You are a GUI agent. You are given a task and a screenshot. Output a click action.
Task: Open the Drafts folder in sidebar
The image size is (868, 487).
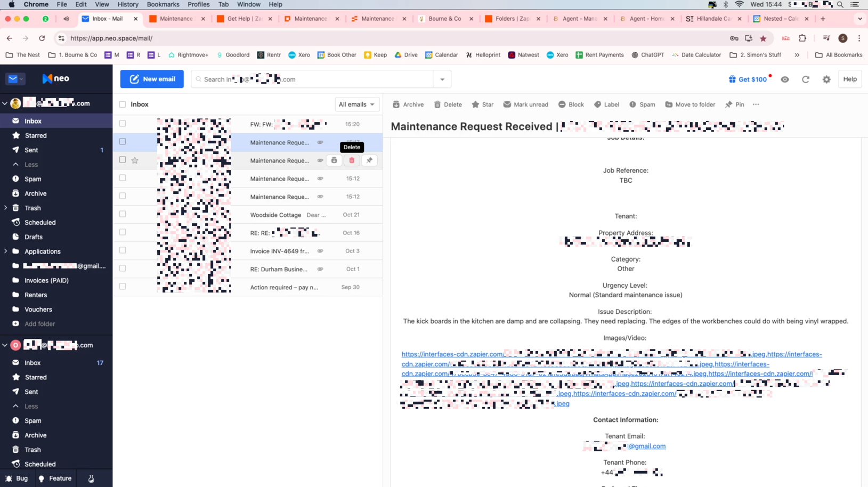[x=33, y=237]
